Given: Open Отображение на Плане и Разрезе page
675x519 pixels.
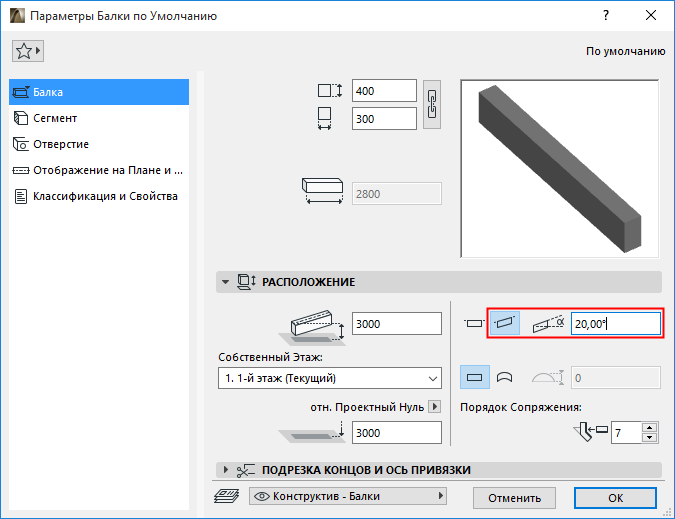Looking at the screenshot, I should point(99,170).
